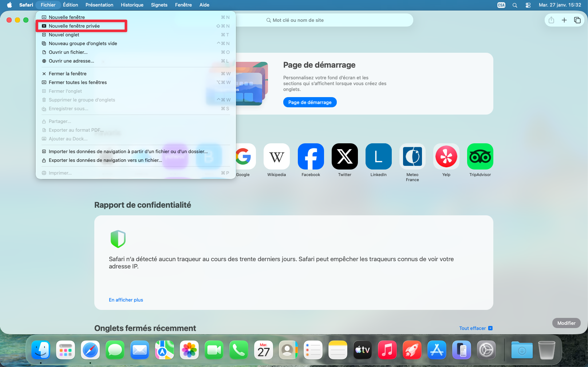Show the tab overview icon
The width and height of the screenshot is (588, 367).
(577, 20)
